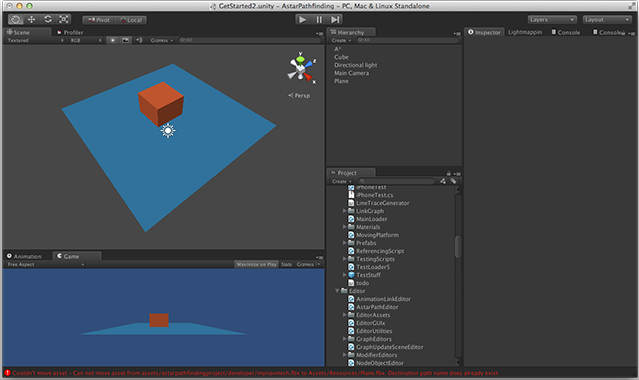Viewport: 639px width, 380px height.
Task: Expand the GraphEditors folder
Action: [344, 339]
